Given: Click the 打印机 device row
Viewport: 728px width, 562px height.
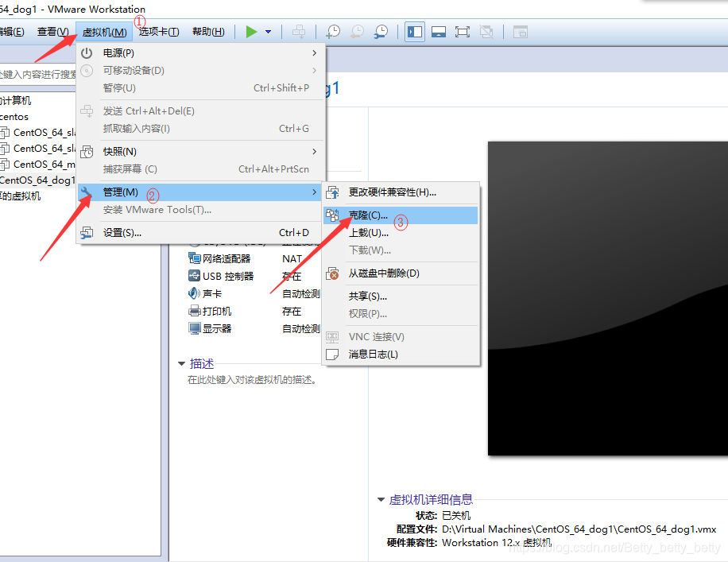Looking at the screenshot, I should coord(254,311).
